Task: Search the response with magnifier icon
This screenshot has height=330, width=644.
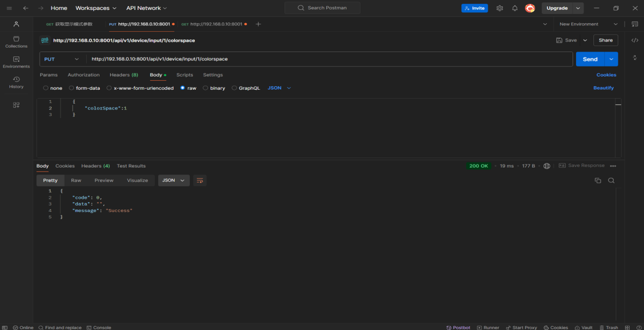Action: 611,181
